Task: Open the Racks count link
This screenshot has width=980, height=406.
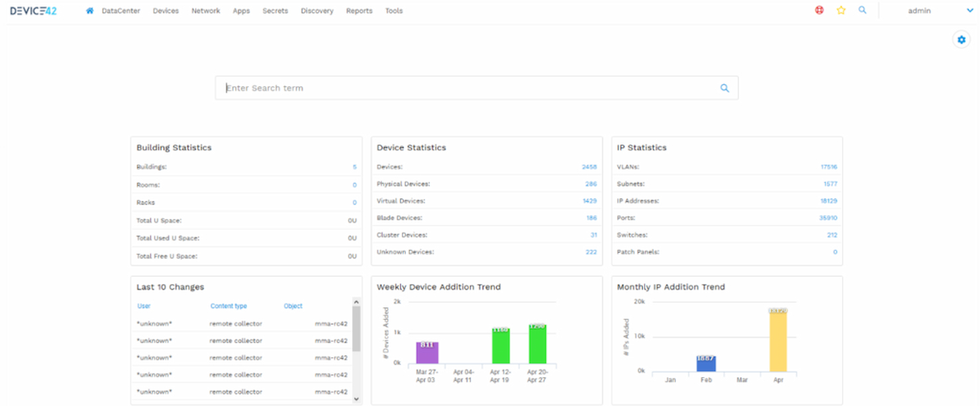Action: [x=354, y=203]
